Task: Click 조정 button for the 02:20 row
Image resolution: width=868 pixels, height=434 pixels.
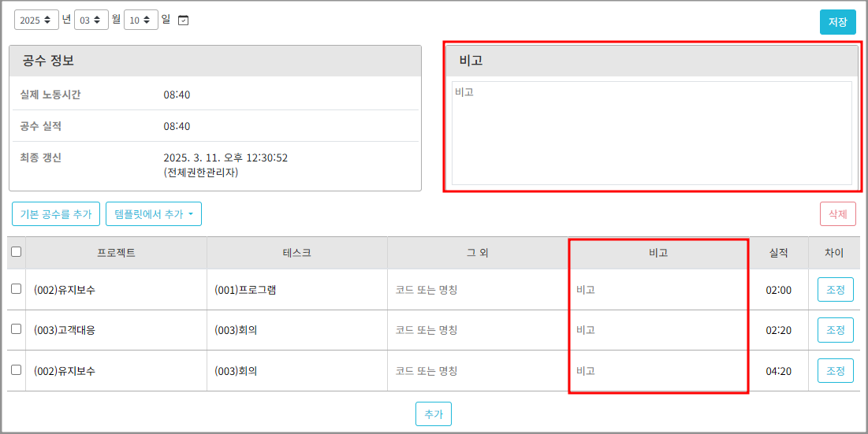Action: (835, 331)
